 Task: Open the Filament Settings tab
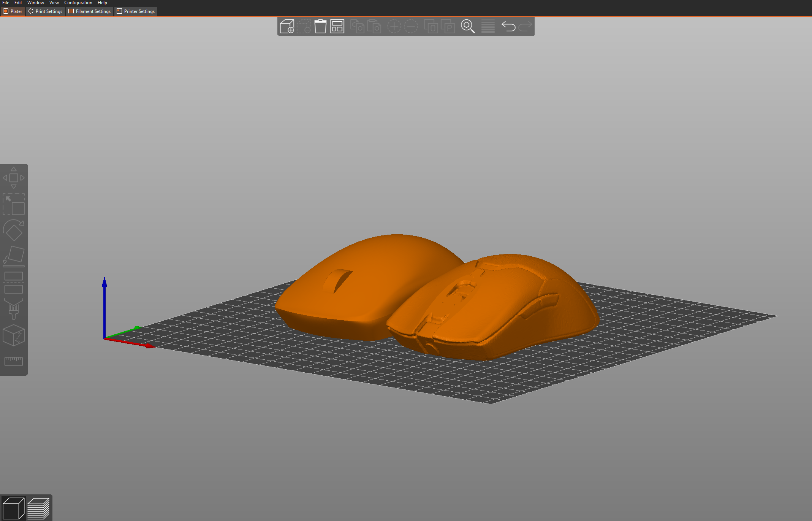pyautogui.click(x=90, y=11)
